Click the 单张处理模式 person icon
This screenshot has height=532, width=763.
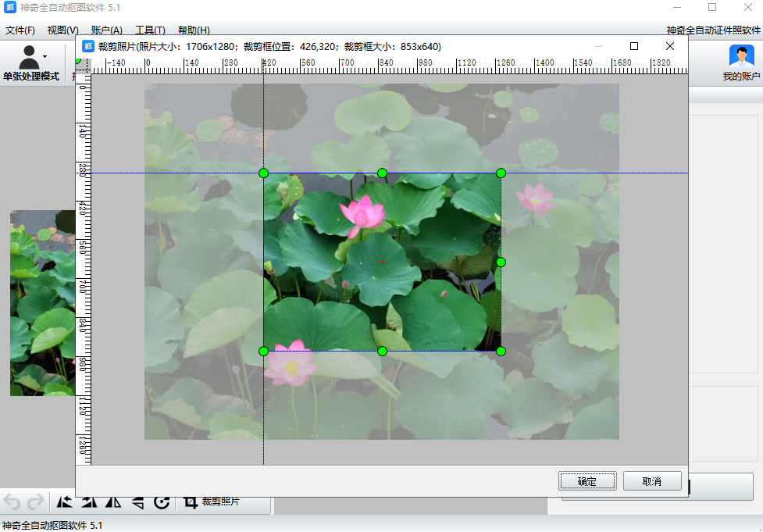[x=30, y=55]
